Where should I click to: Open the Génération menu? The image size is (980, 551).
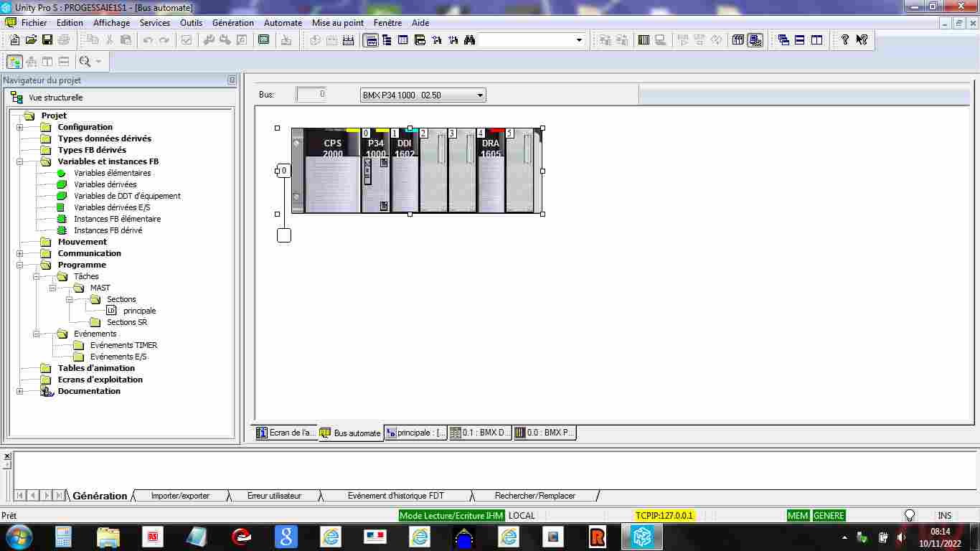tap(232, 23)
